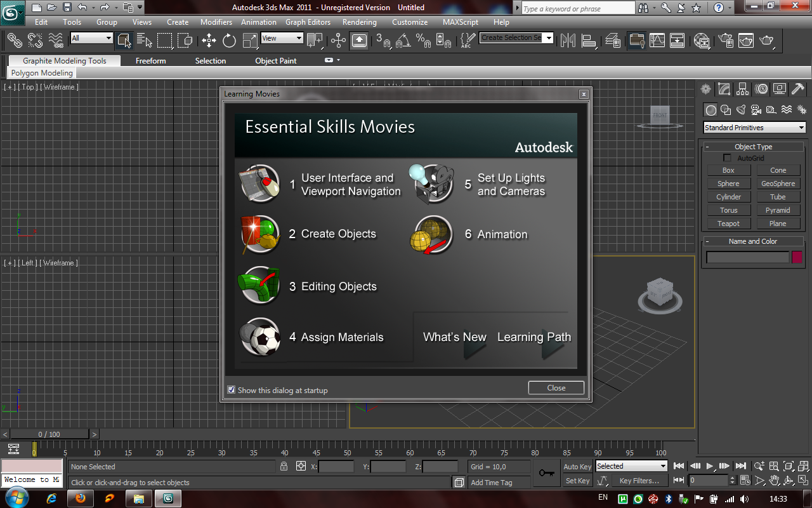Open ribbon display options dropdown arrow
Image resolution: width=812 pixels, height=508 pixels.
point(339,60)
